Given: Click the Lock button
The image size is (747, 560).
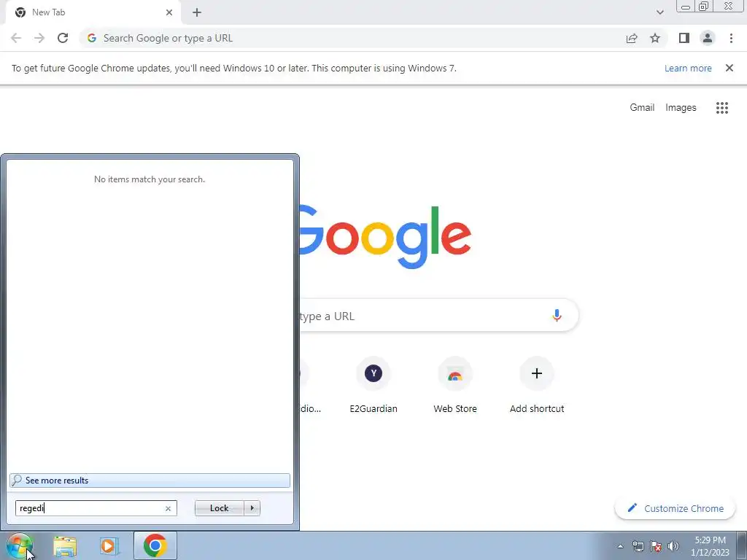Looking at the screenshot, I should (219, 508).
